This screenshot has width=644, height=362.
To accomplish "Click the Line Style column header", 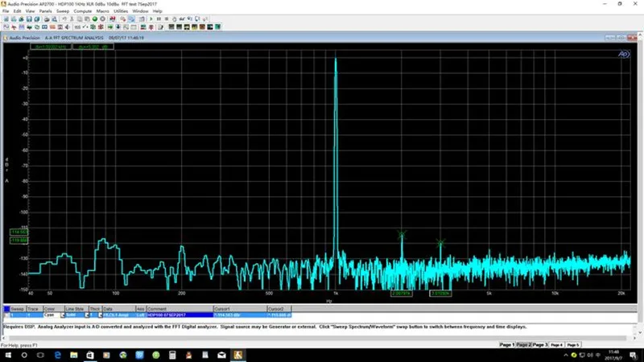I will [x=76, y=309].
